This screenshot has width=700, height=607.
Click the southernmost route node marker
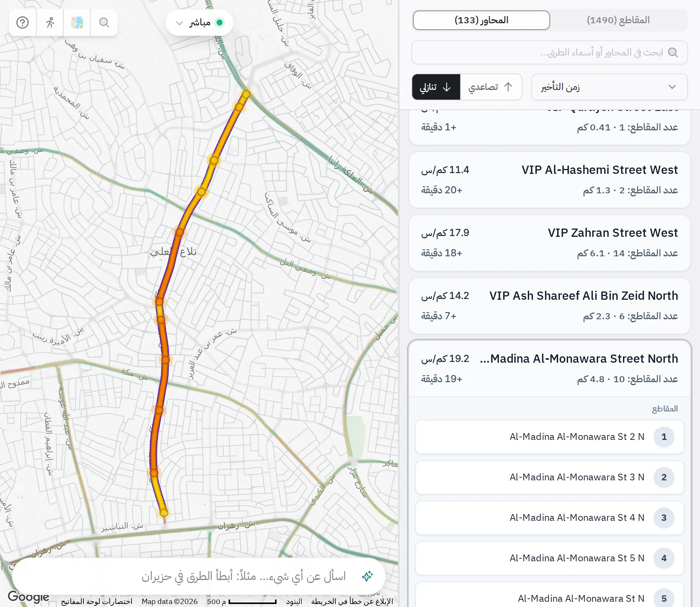tap(164, 513)
